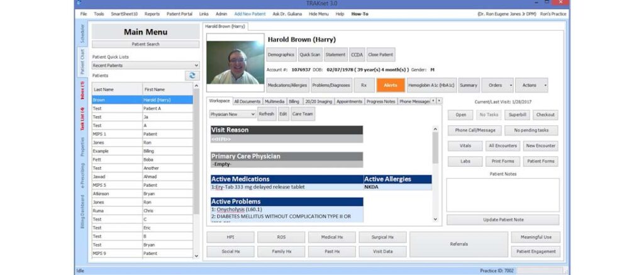Click the Last Name column header
The height and width of the screenshot is (275, 644).
[117, 89]
